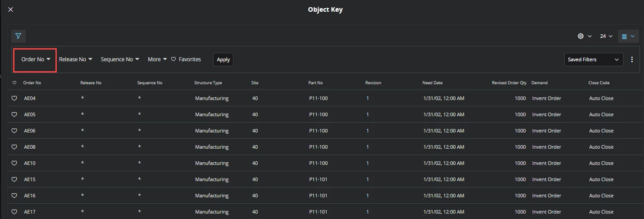644x219 pixels.
Task: Sort by Need Date column header
Action: click(x=433, y=83)
